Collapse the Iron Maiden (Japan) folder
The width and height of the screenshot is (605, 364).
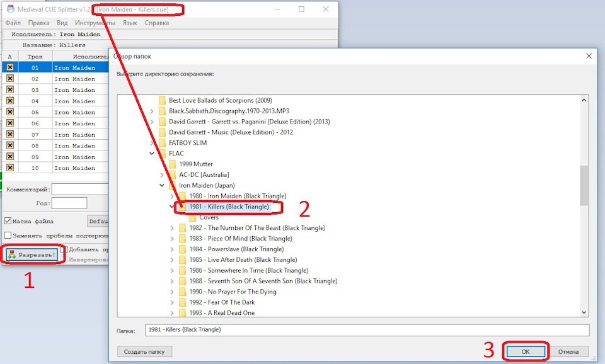(x=162, y=186)
